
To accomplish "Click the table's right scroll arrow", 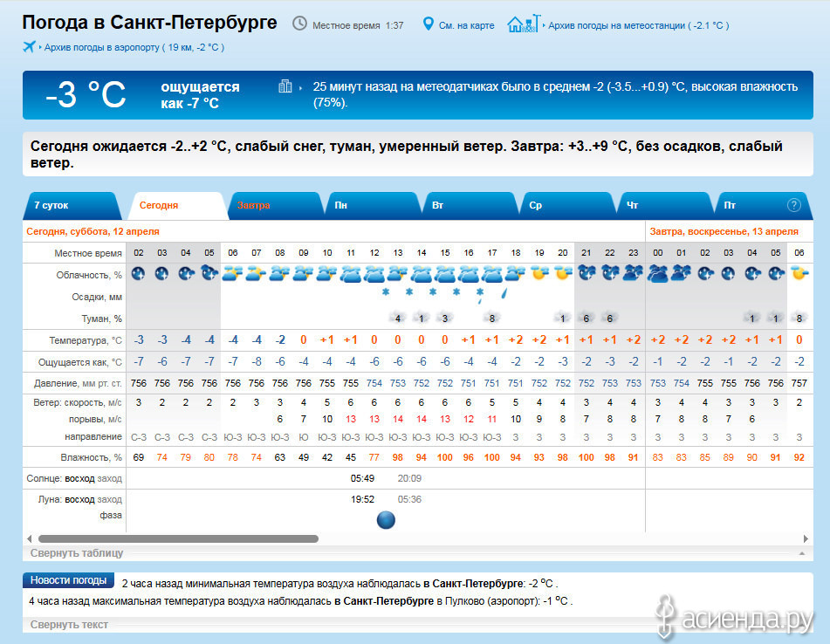I will (x=806, y=538).
